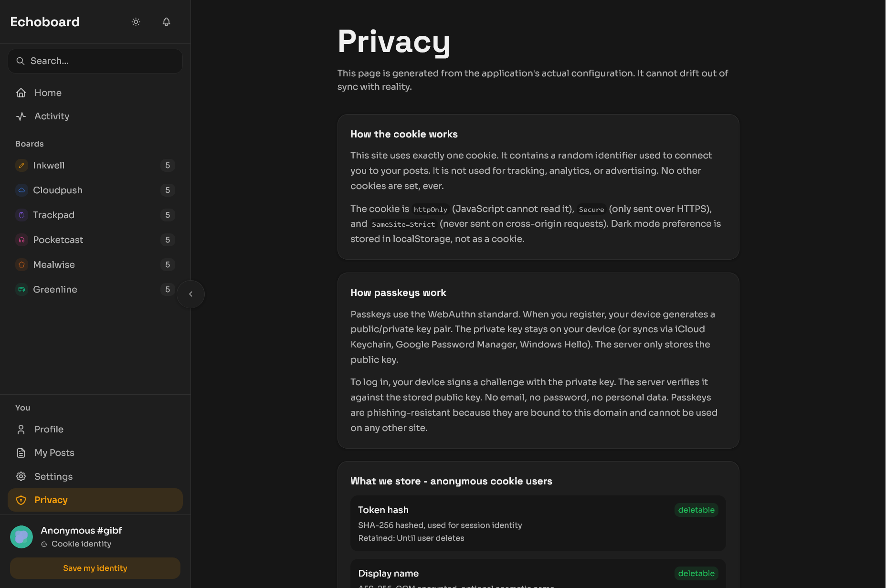Open Pocketcast board headphones icon
This screenshot has height=588, width=886.
(21, 240)
